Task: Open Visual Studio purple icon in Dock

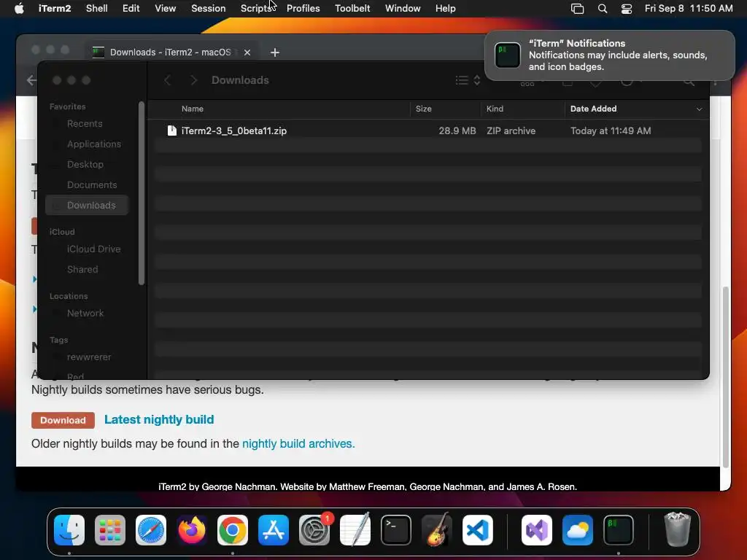Action: tap(537, 530)
